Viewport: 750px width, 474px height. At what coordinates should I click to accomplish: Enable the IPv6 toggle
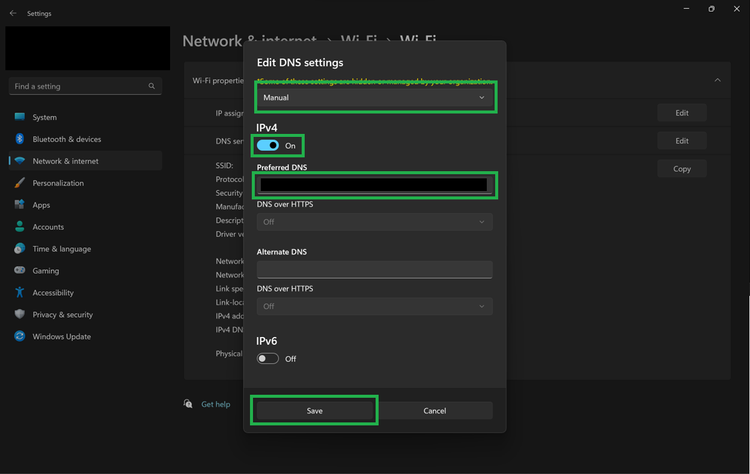point(268,359)
